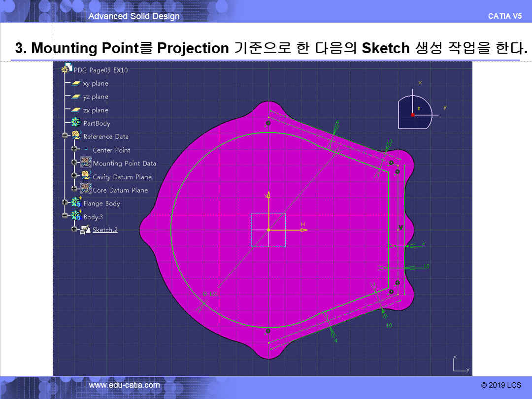Click the Reference Data label
532x399 pixels.
(106, 136)
